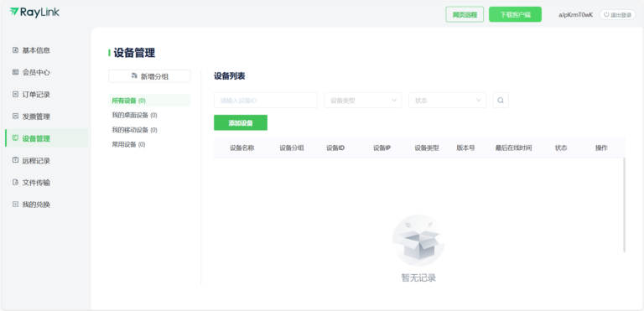
Task: Select 设备管理 in the sidebar
Action: click(x=46, y=138)
